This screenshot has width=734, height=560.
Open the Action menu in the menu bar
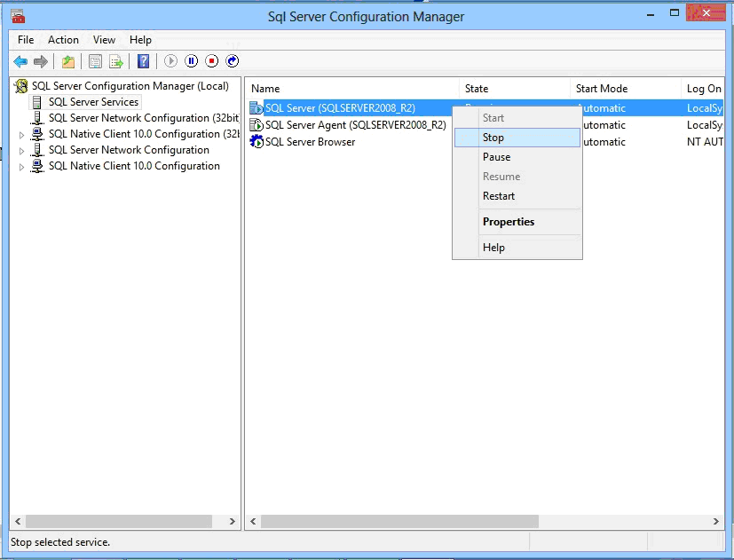63,40
